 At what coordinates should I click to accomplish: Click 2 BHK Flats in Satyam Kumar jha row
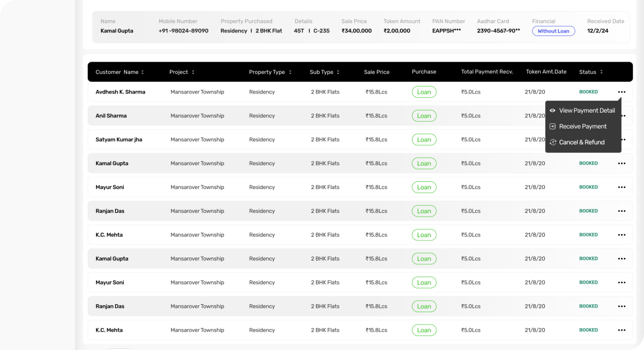pyautogui.click(x=325, y=140)
